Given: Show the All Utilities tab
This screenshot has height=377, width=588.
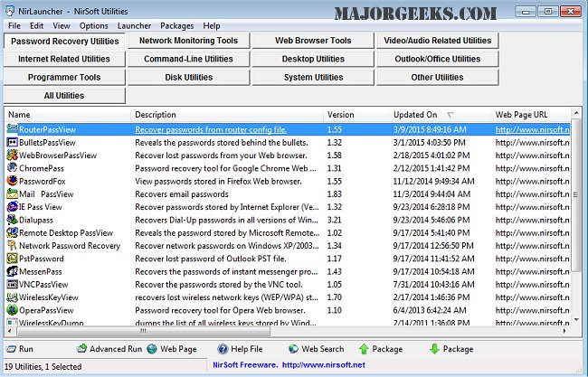Looking at the screenshot, I should tap(63, 95).
